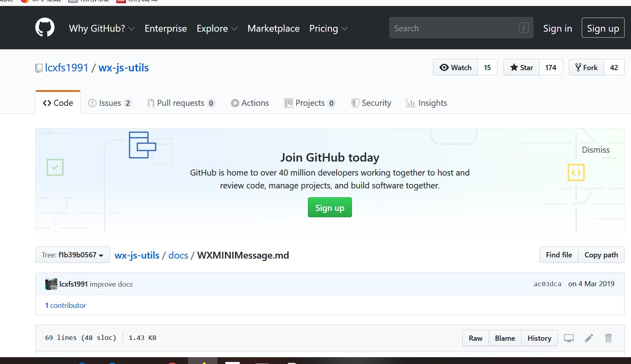Focus the Search input field

[461, 28]
